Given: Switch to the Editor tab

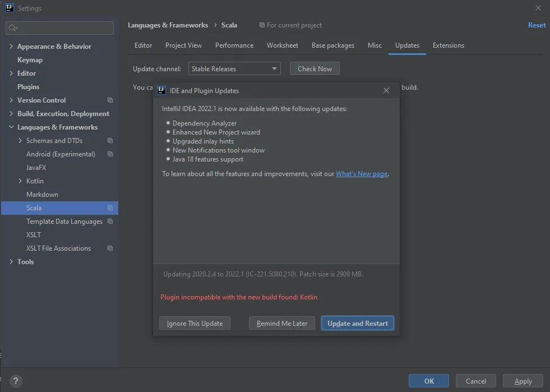Looking at the screenshot, I should coord(143,45).
